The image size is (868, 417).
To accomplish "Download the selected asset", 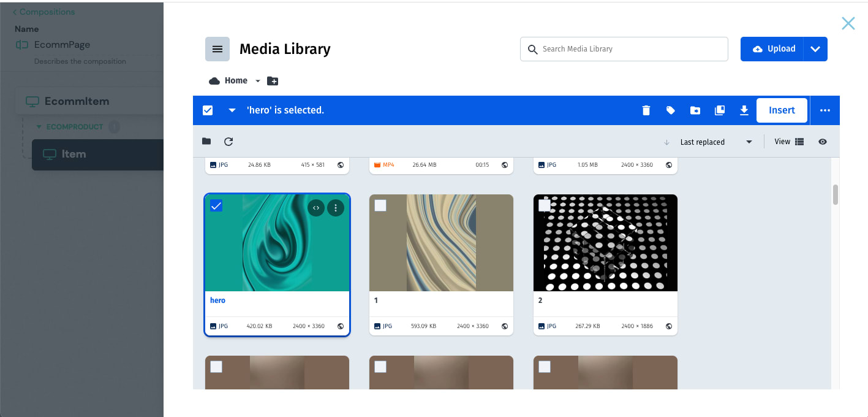I will point(744,110).
